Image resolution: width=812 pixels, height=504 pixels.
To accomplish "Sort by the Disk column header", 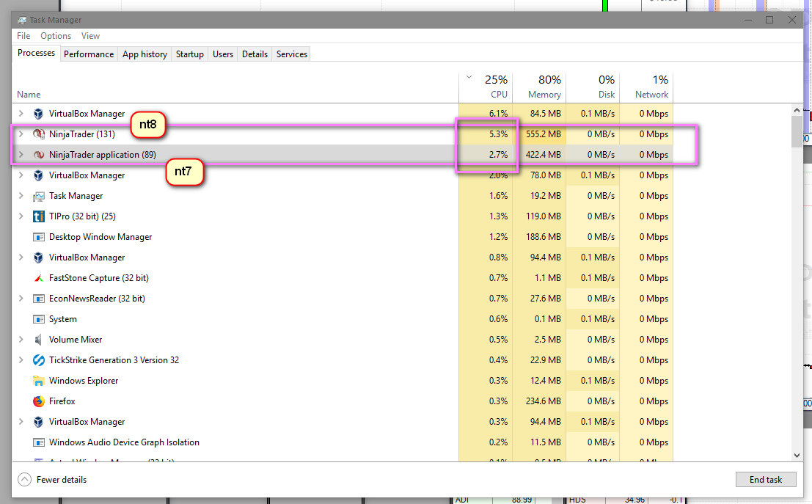I will coord(593,87).
